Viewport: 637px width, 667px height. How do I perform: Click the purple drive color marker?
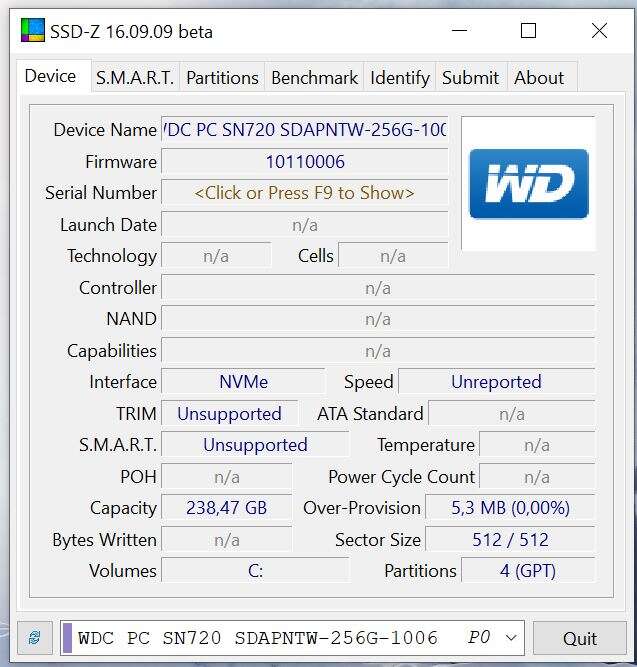pyautogui.click(x=68, y=637)
